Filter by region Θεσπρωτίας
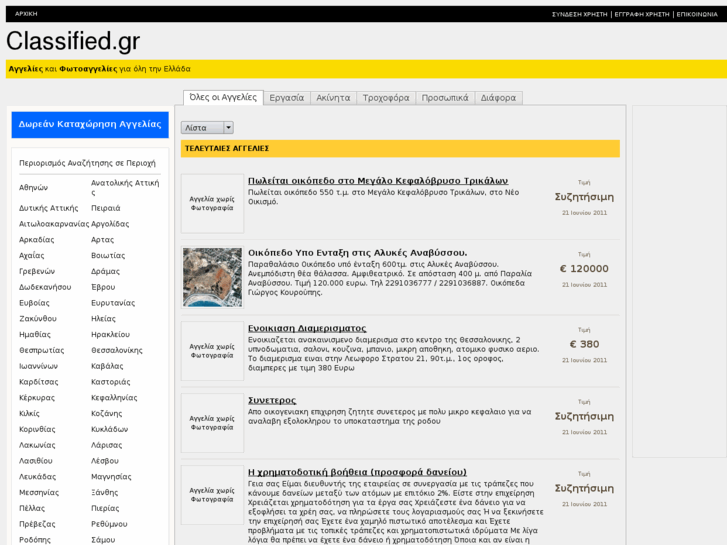The image size is (727, 545). (x=42, y=350)
